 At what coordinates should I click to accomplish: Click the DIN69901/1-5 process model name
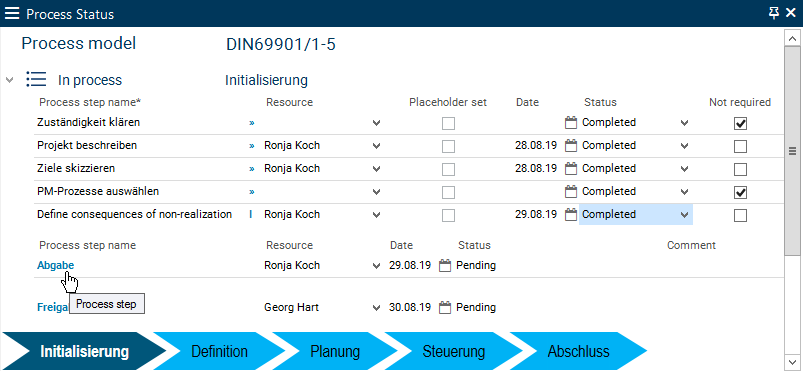(x=281, y=45)
